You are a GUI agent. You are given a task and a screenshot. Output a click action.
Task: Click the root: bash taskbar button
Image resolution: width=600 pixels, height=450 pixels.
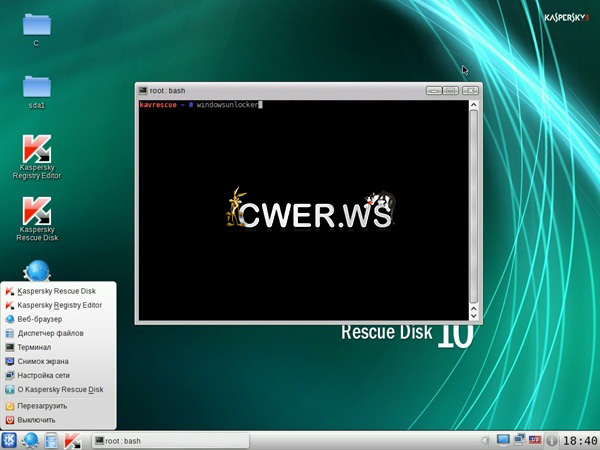pyautogui.click(x=168, y=440)
